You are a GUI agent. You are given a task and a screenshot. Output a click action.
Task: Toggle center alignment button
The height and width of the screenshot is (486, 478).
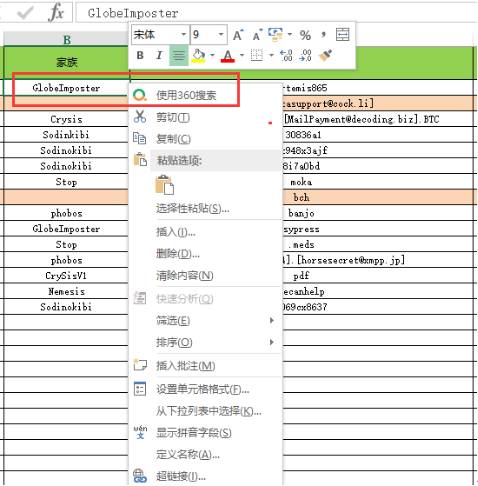click(179, 55)
